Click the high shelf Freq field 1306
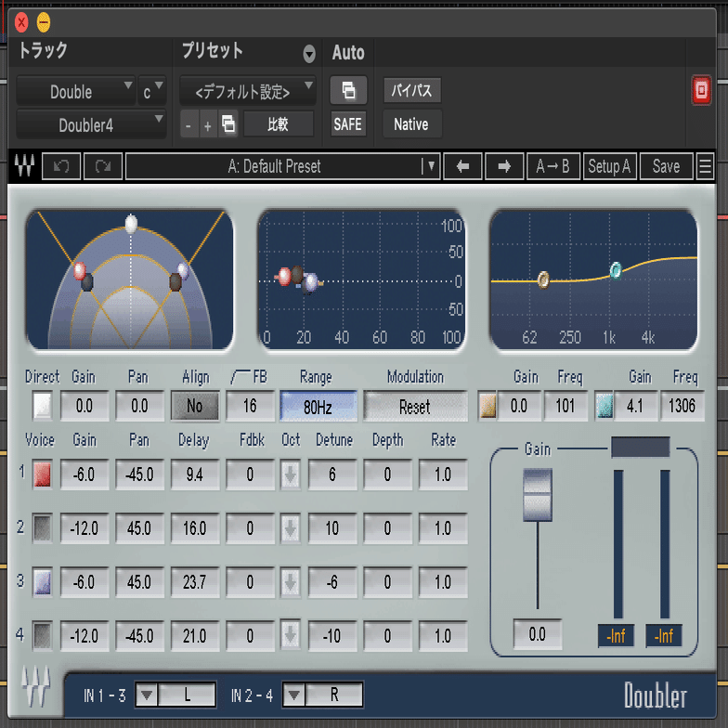The height and width of the screenshot is (728, 728). 682,406
